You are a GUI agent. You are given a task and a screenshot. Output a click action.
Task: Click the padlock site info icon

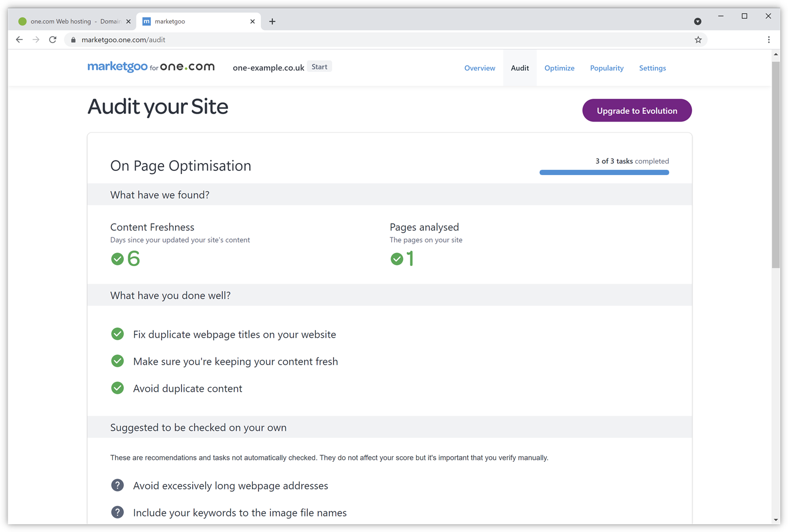[73, 40]
